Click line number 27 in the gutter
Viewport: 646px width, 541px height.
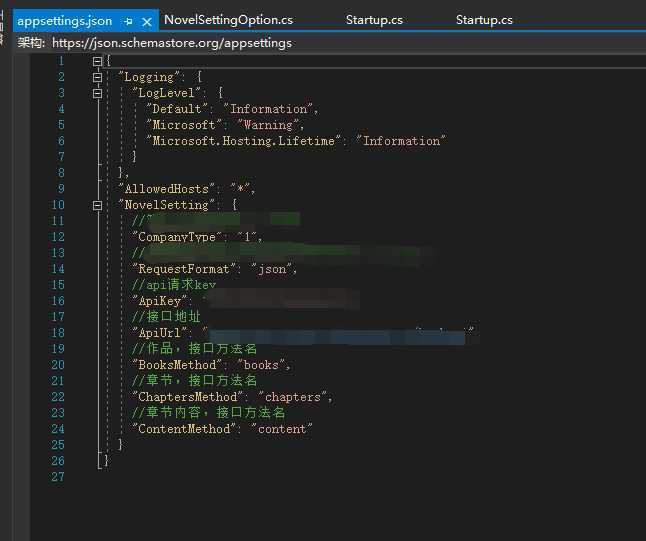point(58,477)
